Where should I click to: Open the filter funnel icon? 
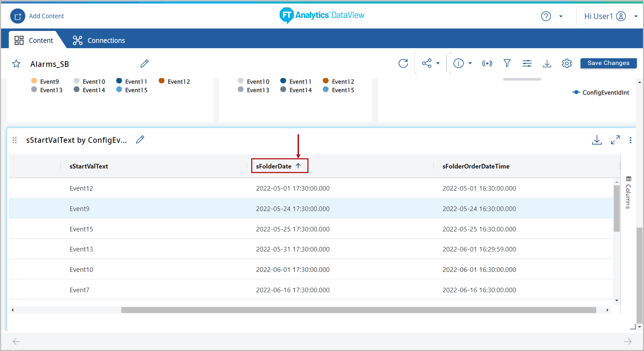coord(507,63)
